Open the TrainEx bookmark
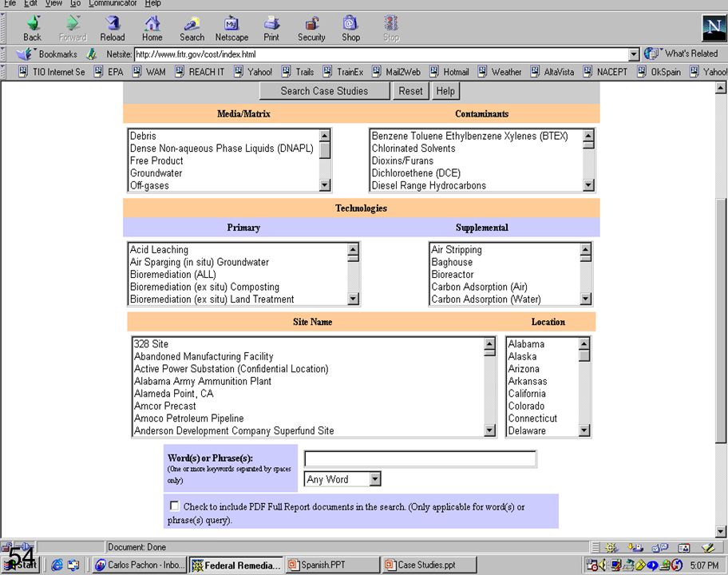Screen dimensions: 728x575 [343, 72]
